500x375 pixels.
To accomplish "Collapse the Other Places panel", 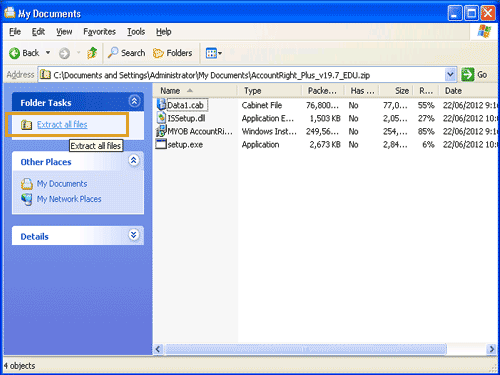I will (x=134, y=160).
